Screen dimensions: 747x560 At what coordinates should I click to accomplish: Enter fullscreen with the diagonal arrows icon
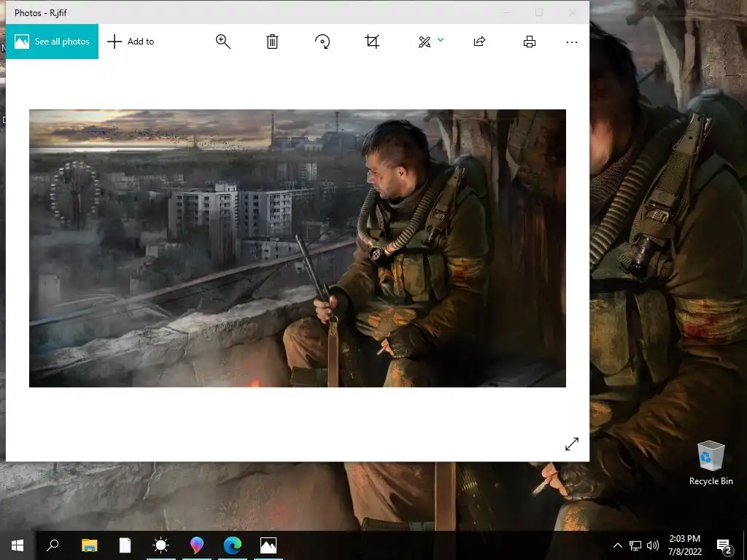572,444
